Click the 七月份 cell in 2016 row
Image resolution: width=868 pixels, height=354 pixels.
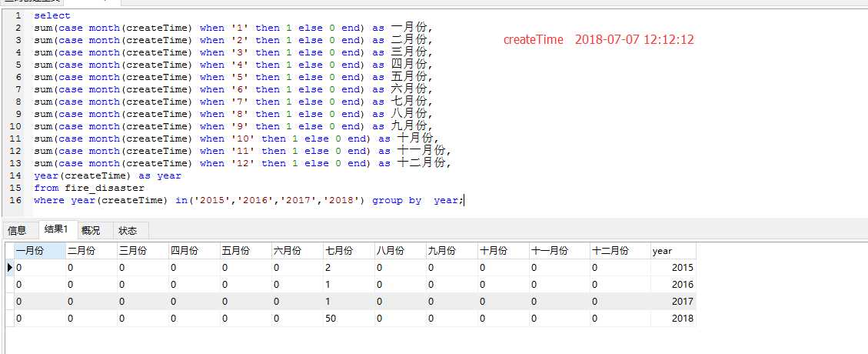click(348, 285)
